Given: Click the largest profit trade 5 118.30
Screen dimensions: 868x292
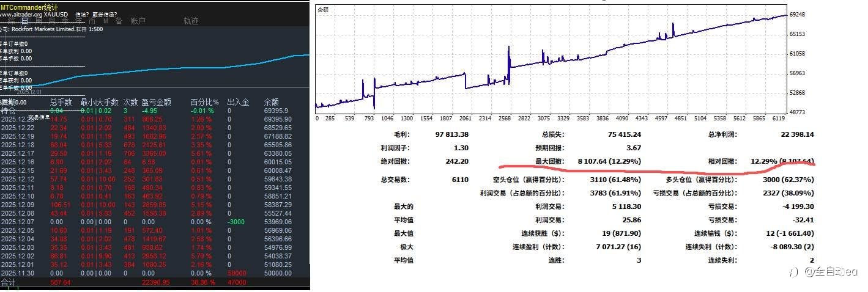Looking at the screenshot, I should click(625, 206).
